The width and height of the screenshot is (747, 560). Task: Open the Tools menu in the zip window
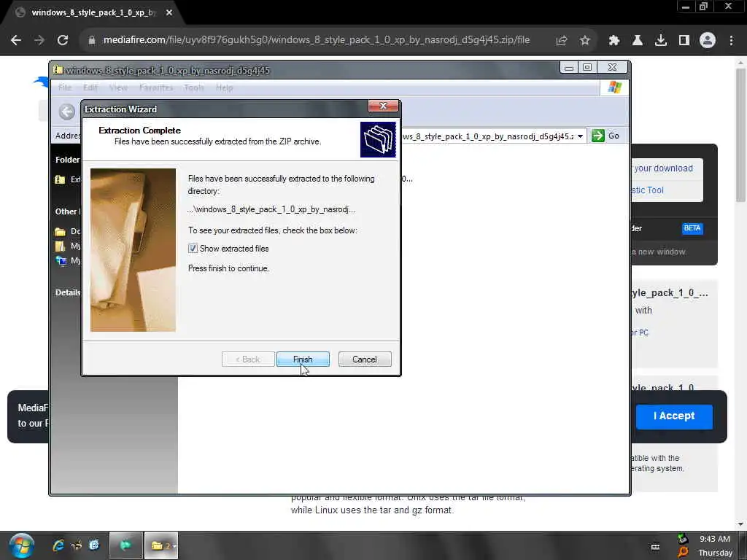pyautogui.click(x=194, y=87)
